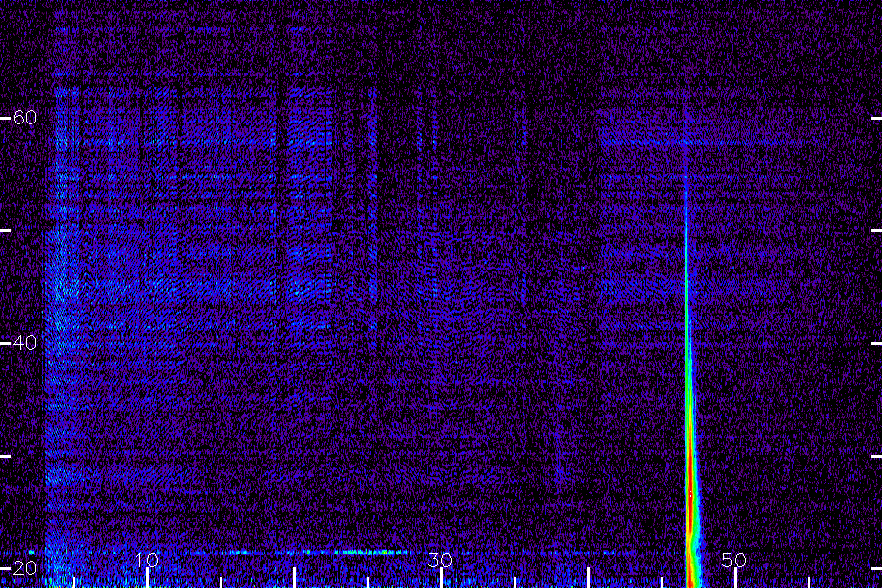
Task: Click the 10 label on the horizontal axis
Action: click(147, 560)
